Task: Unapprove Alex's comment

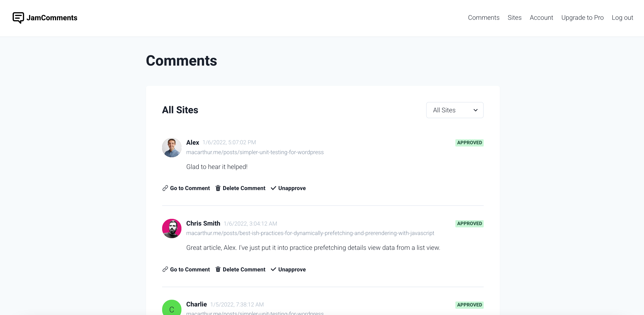Action: click(x=292, y=188)
